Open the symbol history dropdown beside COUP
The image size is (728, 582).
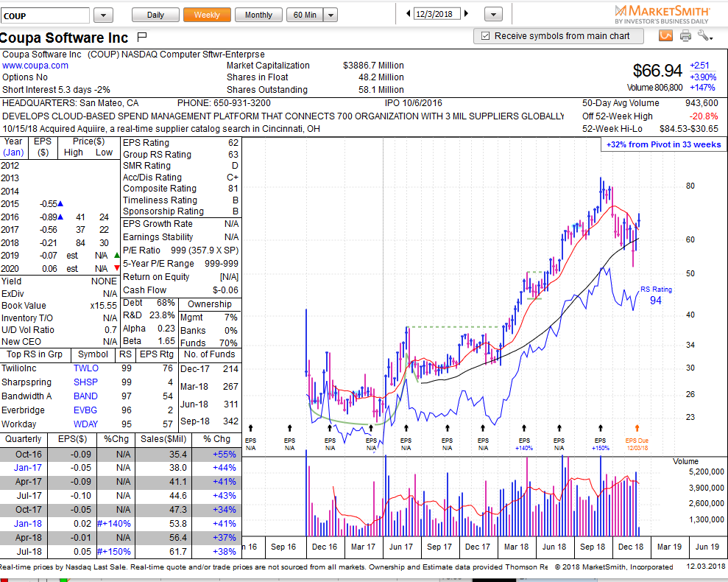(103, 15)
